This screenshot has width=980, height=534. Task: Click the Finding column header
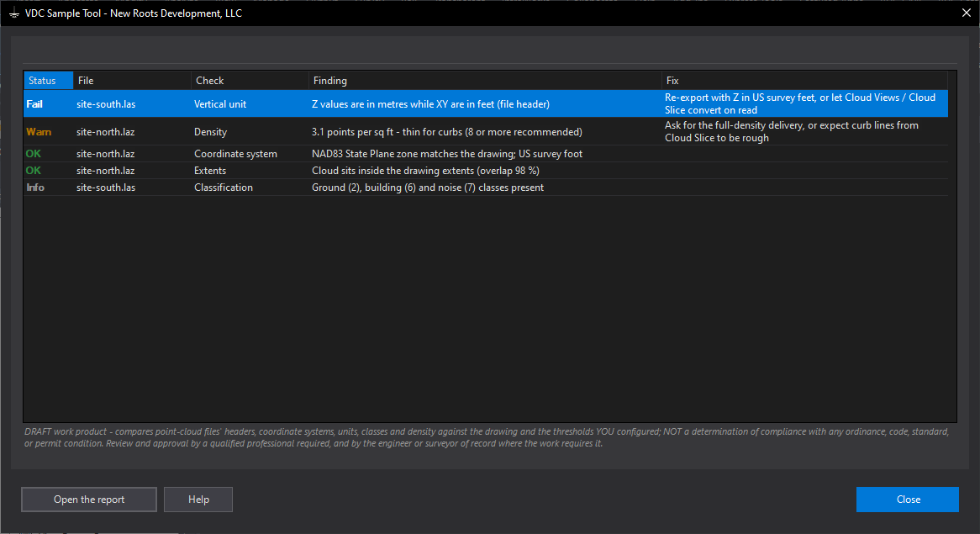485,80
